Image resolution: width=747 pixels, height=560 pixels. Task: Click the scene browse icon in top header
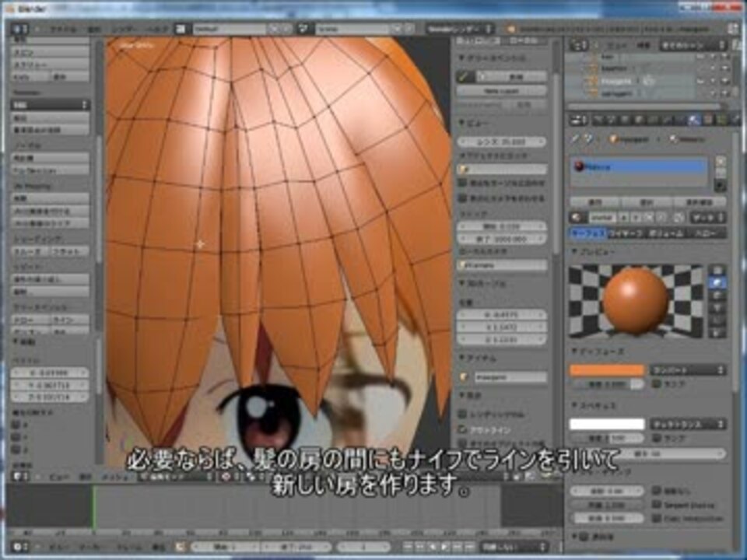coord(304,29)
